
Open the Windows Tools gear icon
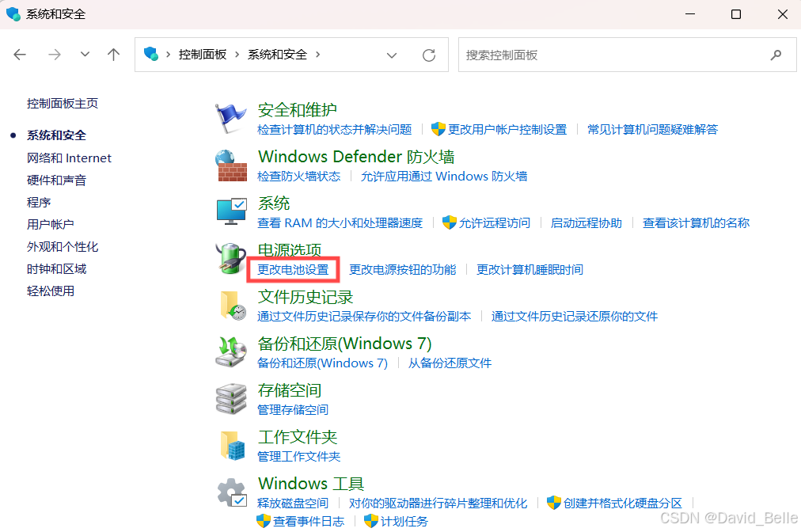[x=232, y=492]
